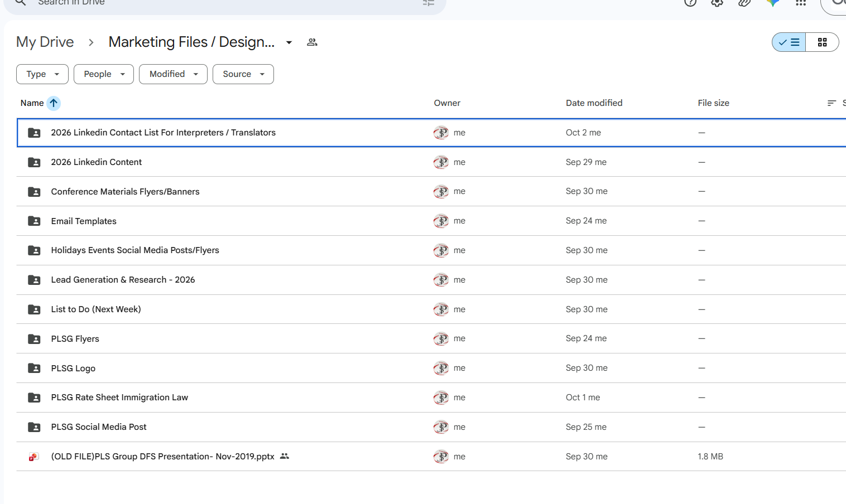Click the Date modified column header
This screenshot has width=846, height=504.
click(594, 103)
